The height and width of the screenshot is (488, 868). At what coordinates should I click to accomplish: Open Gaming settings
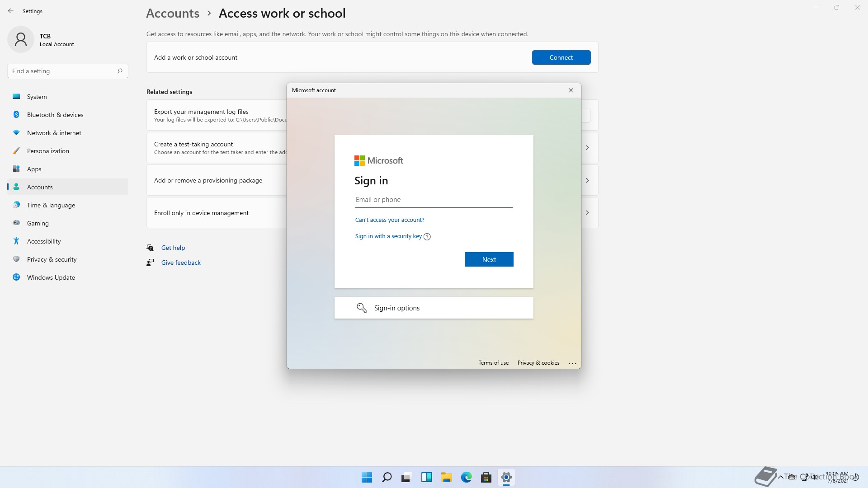coord(68,223)
